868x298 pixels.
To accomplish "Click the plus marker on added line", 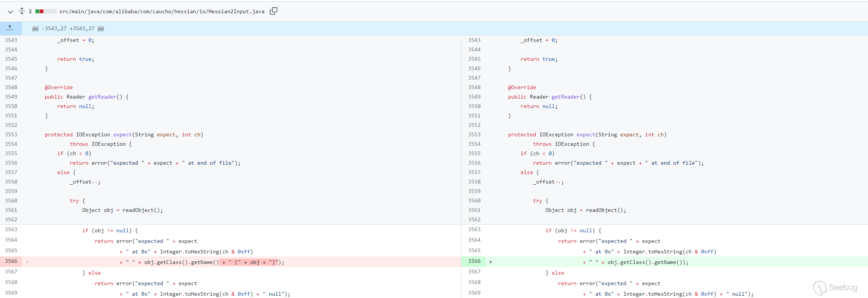I will click(x=490, y=262).
